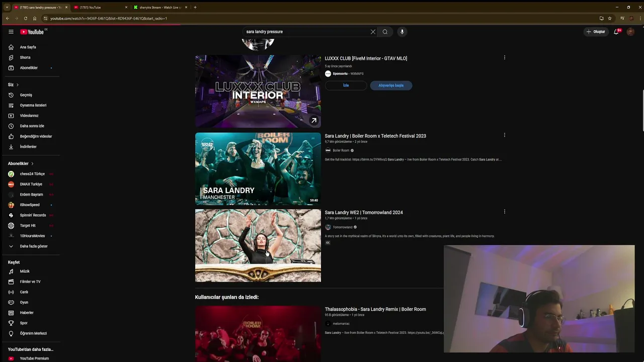The width and height of the screenshot is (644, 362).
Task: Open Thalassophobia Sara Landry Remix title
Action: tap(375, 309)
